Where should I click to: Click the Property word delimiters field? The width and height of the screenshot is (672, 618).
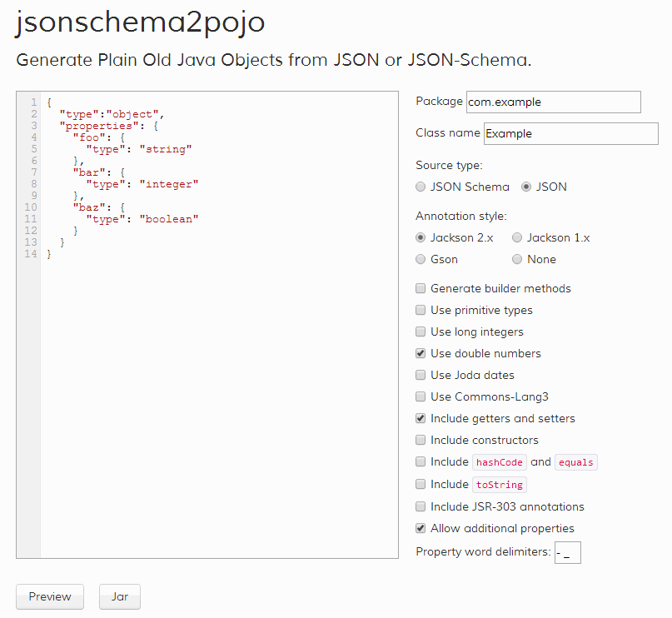567,552
